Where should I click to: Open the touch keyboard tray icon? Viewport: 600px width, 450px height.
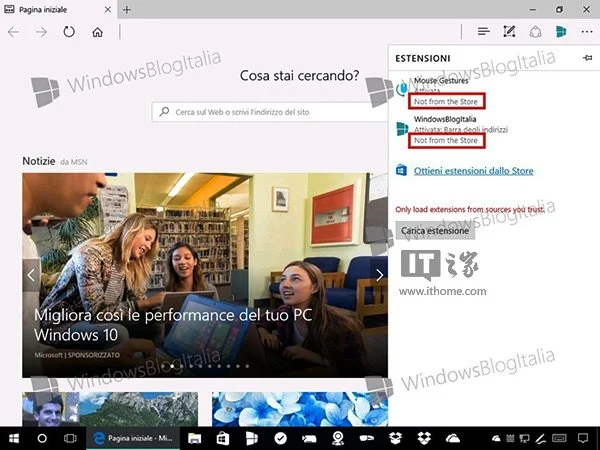[559, 438]
